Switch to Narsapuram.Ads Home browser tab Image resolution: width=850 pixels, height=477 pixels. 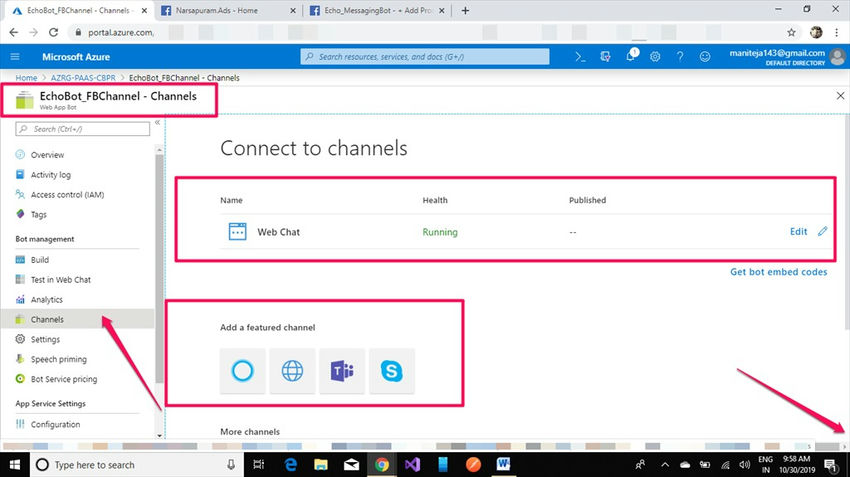coord(228,10)
